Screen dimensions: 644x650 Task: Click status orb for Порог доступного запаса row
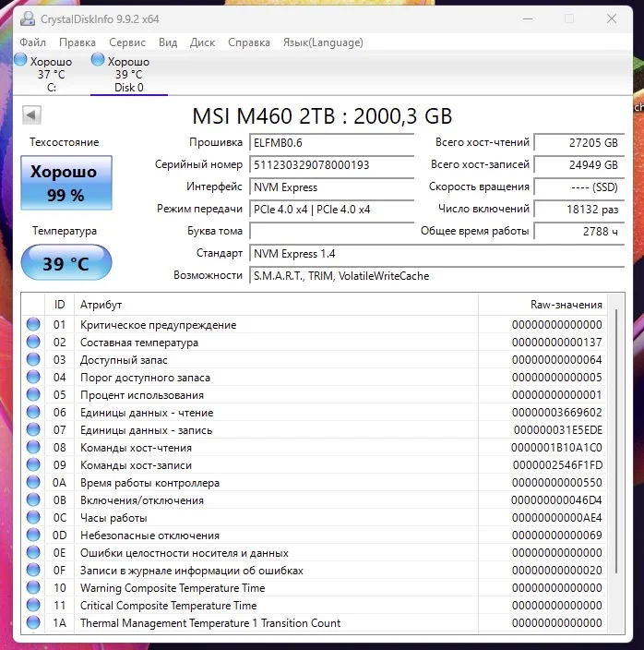(33, 377)
